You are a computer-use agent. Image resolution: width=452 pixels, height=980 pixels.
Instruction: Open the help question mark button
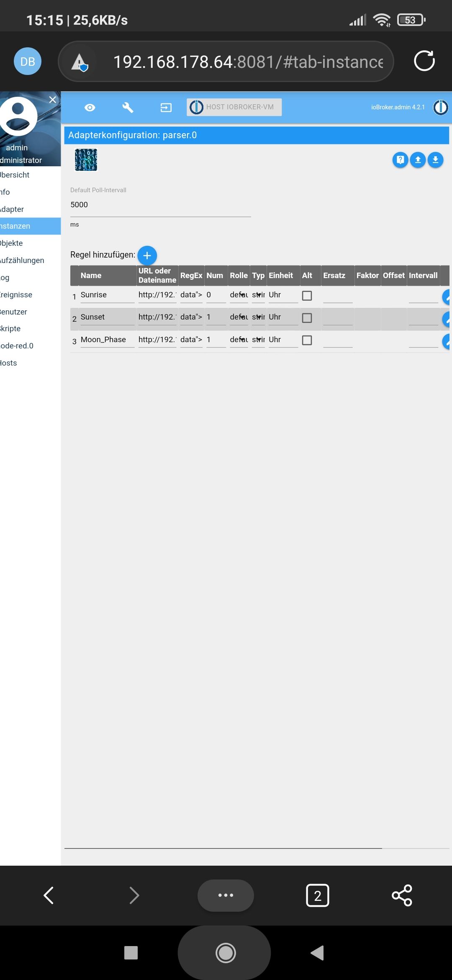click(x=400, y=160)
